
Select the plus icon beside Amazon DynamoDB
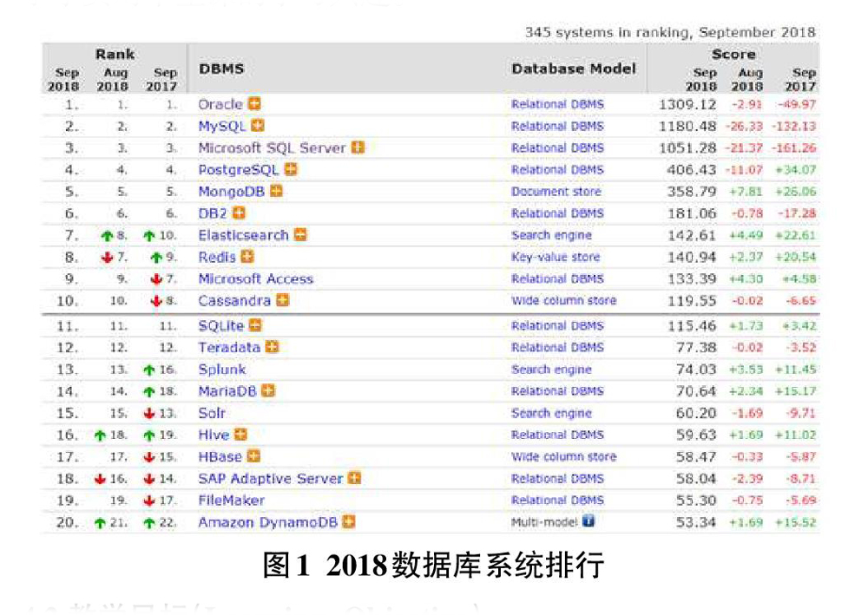coord(348,522)
